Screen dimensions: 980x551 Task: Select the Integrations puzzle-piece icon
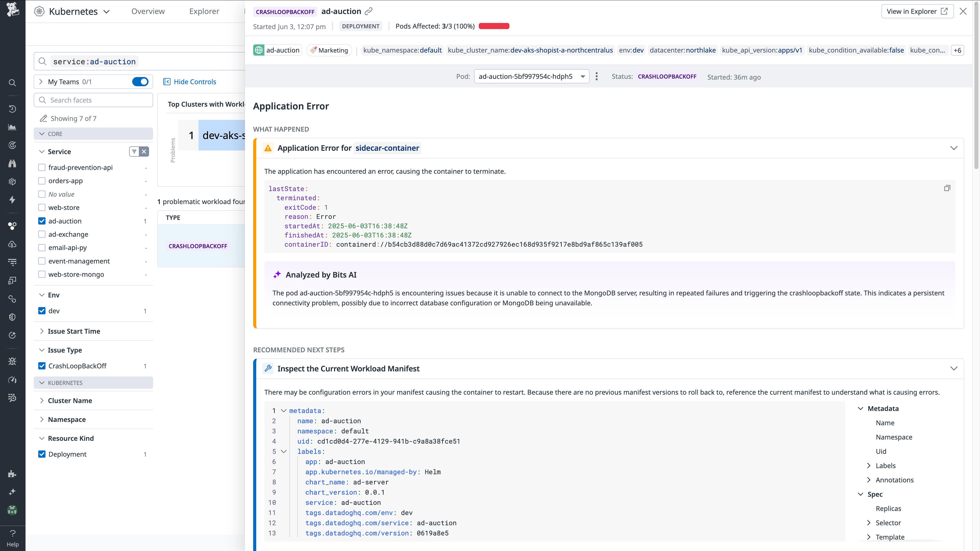(12, 474)
